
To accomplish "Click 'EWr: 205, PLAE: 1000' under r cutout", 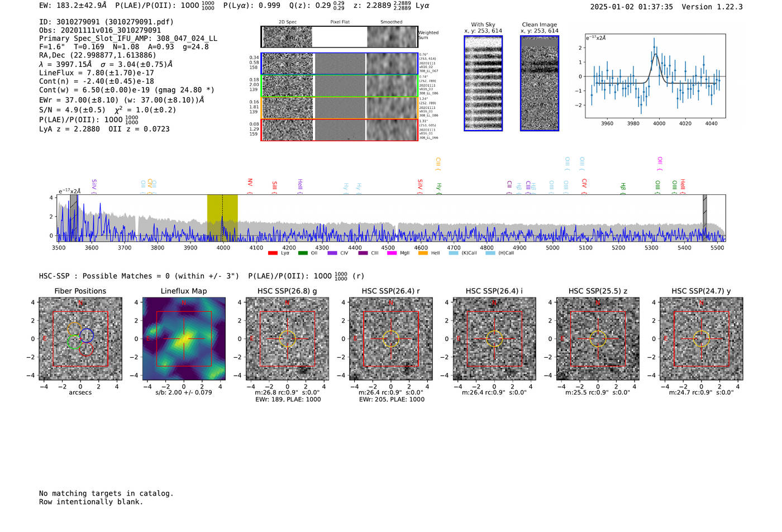I will (392, 399).
